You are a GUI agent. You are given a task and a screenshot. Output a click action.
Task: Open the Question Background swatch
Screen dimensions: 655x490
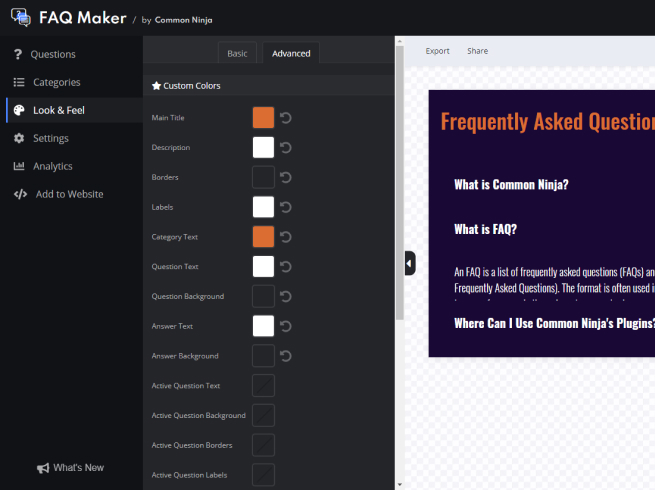(263, 297)
